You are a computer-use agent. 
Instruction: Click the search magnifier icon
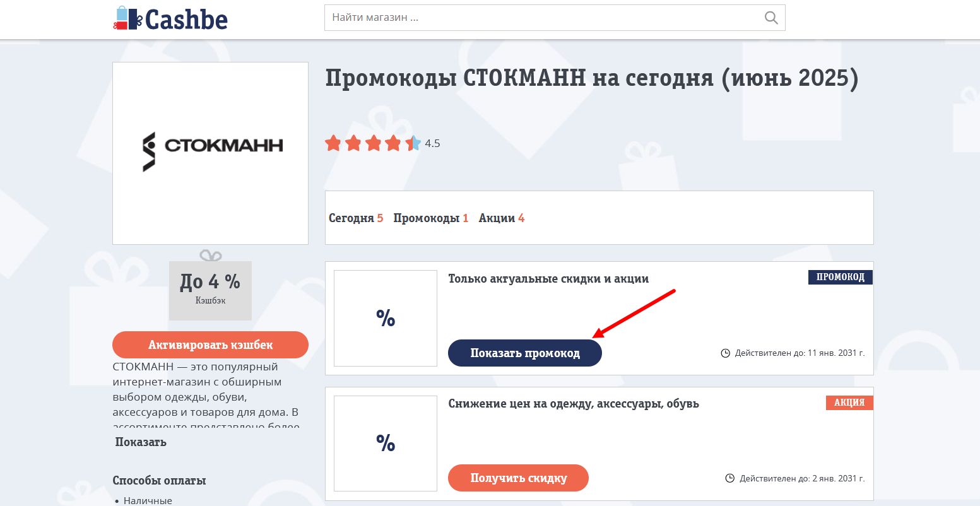[x=771, y=18]
